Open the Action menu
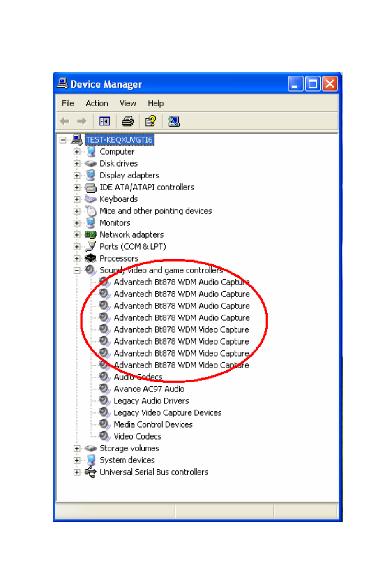The height and width of the screenshot is (588, 392). [97, 104]
